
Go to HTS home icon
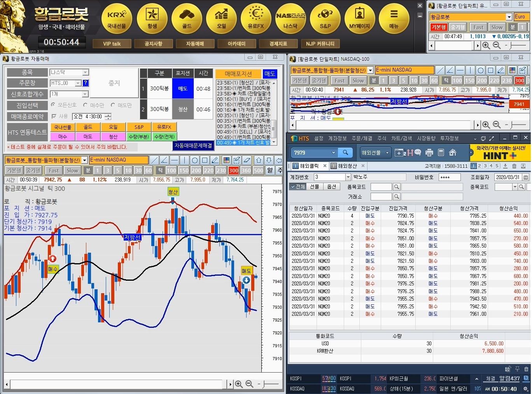pos(453,153)
